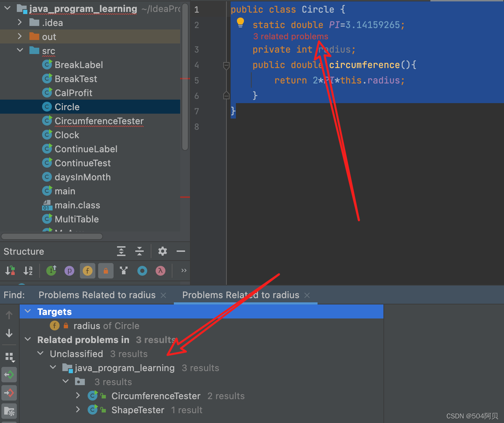Open the main class file
Screen dimensions: 504x423
pyautogui.click(x=65, y=191)
